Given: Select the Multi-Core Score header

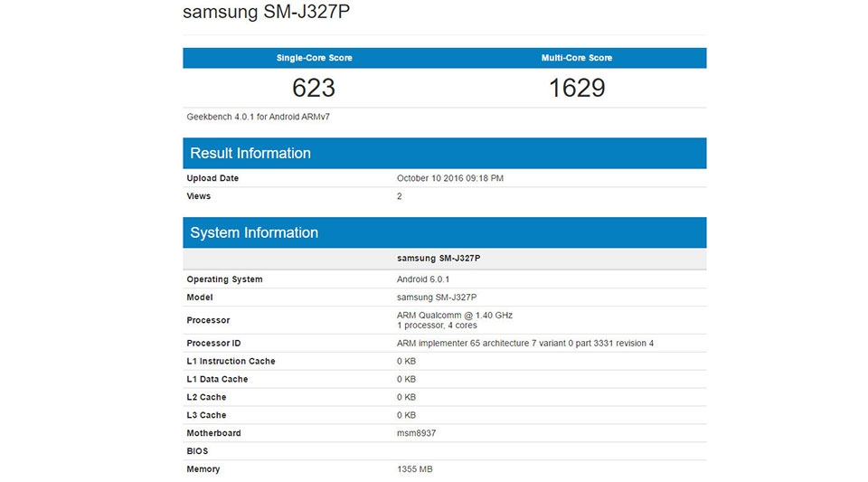Looking at the screenshot, I should click(576, 58).
